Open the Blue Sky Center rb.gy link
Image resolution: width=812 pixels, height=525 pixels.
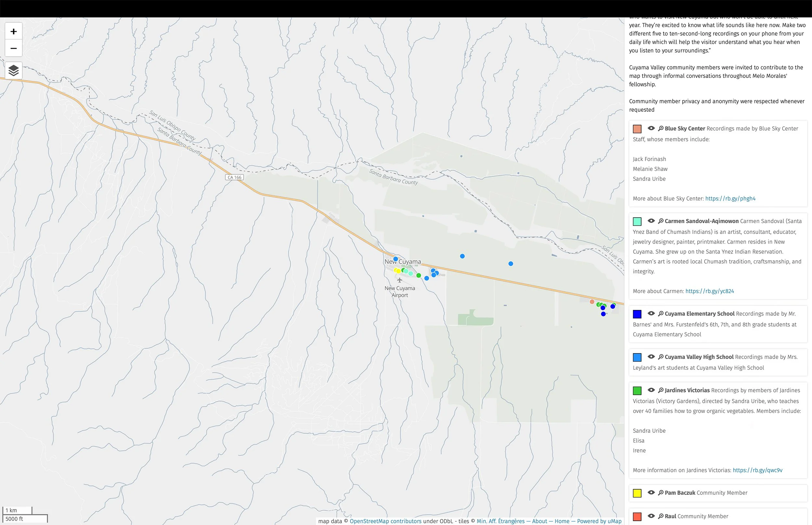coord(730,198)
